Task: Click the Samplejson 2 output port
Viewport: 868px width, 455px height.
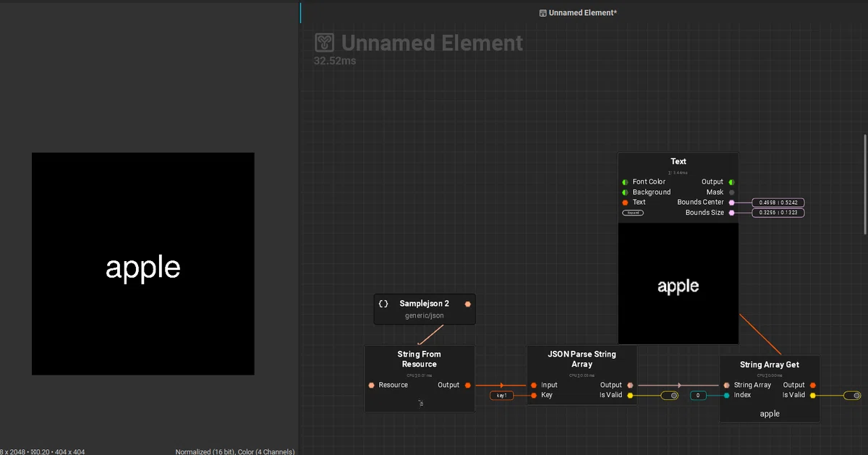Action: [x=468, y=304]
